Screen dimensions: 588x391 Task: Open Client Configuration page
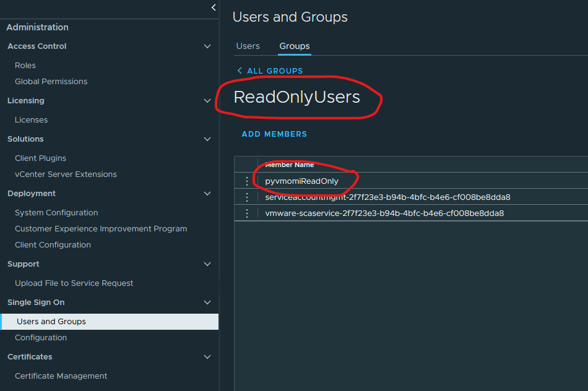[53, 245]
